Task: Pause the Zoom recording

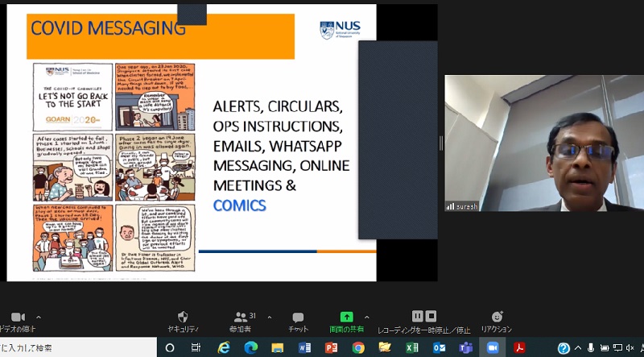Action: (417, 316)
